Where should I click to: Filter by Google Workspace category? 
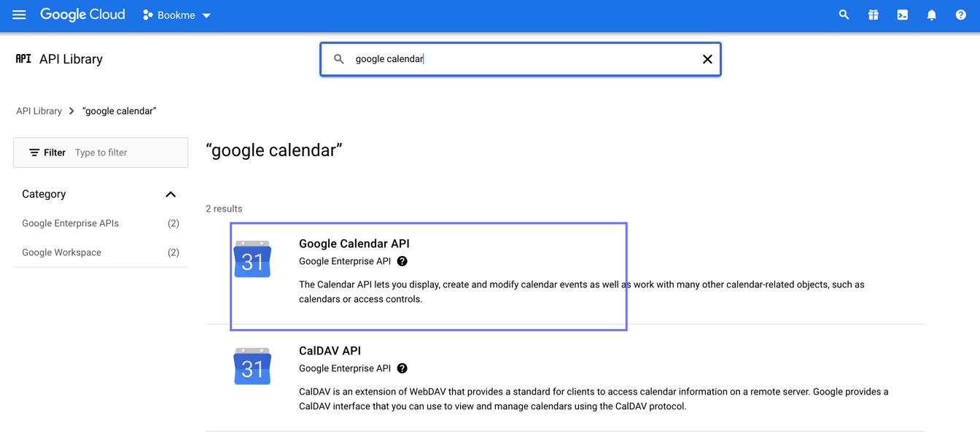pyautogui.click(x=61, y=252)
